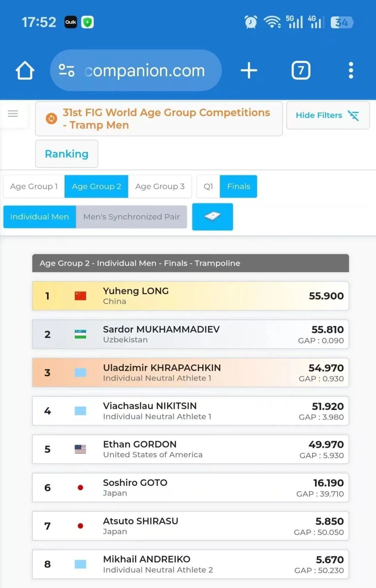Click the orange refresh icon beside competition title
This screenshot has width=376, height=588.
coord(52,119)
